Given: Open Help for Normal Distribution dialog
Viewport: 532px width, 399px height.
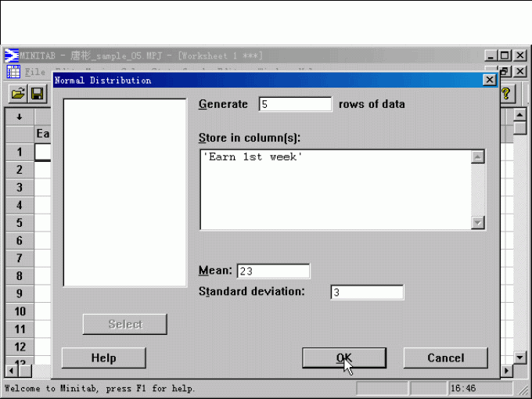Looking at the screenshot, I should point(103,358).
